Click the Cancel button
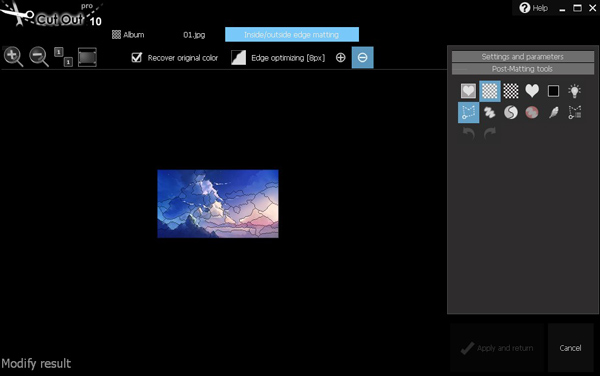Viewport: 600px width, 376px height. [x=571, y=348]
